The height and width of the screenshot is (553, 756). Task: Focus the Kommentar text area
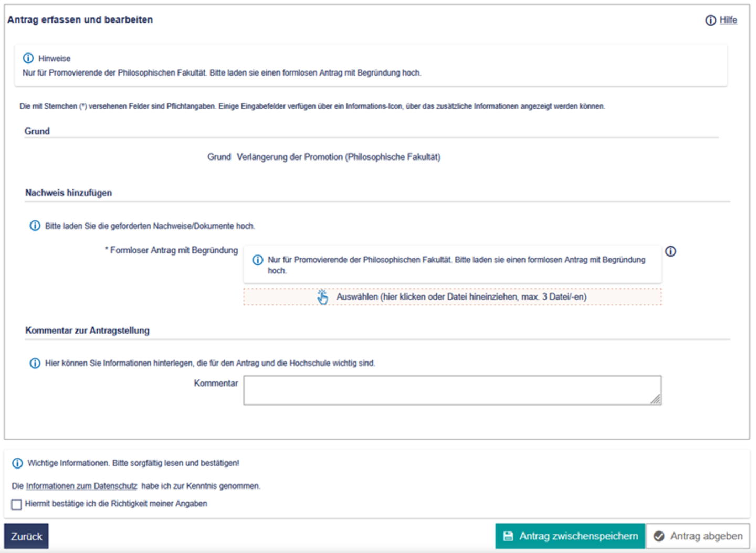click(452, 390)
